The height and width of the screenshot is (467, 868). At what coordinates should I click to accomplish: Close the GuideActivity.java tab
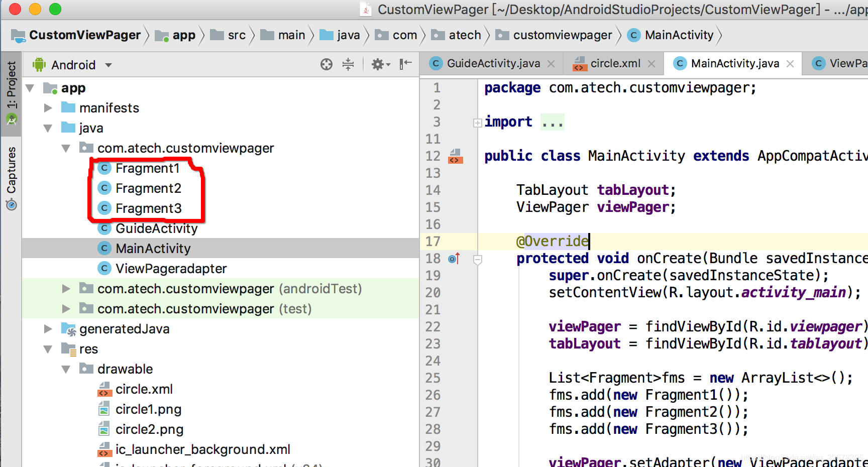click(x=551, y=64)
